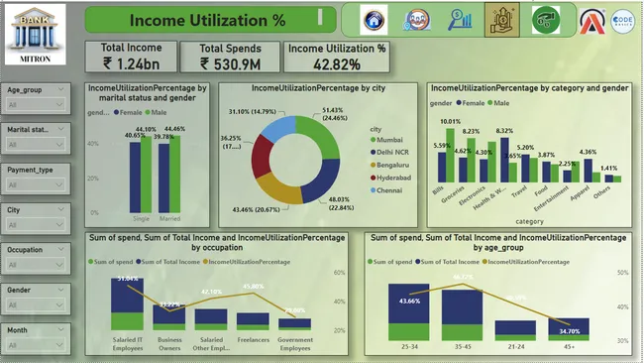Open the Occupation All dropdown
644x363 pixels.
tap(36, 265)
